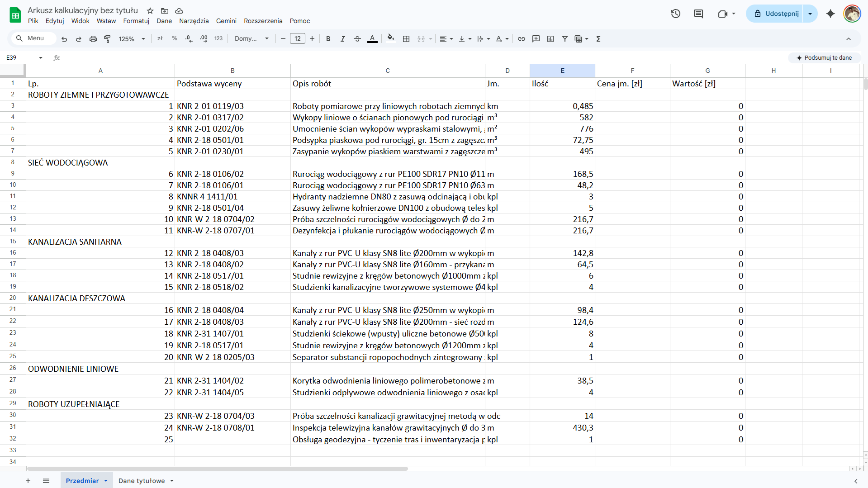Star the document title
This screenshot has height=488, width=868.
tap(150, 10)
